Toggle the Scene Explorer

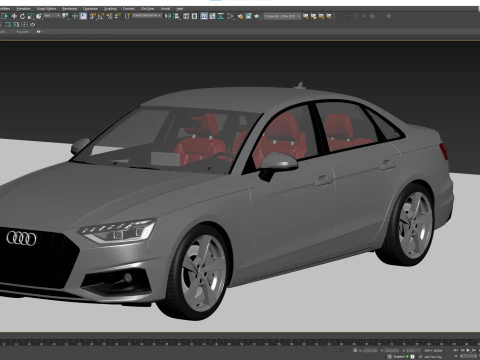coord(186,16)
